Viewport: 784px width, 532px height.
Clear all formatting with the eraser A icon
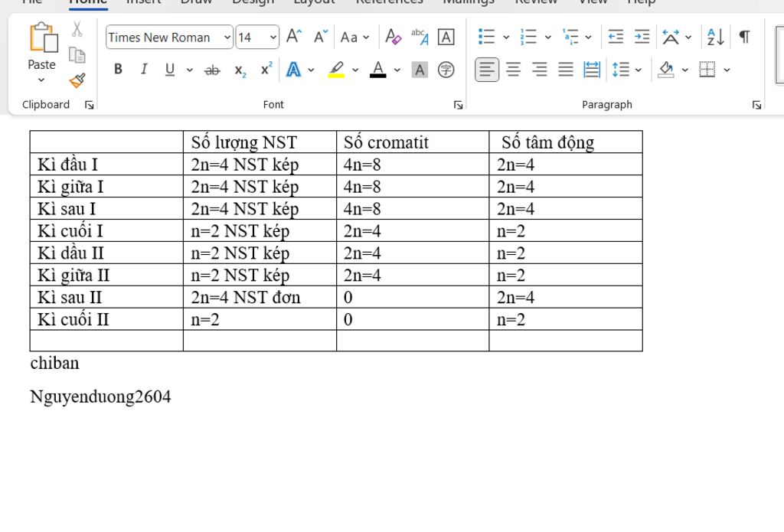tap(393, 37)
